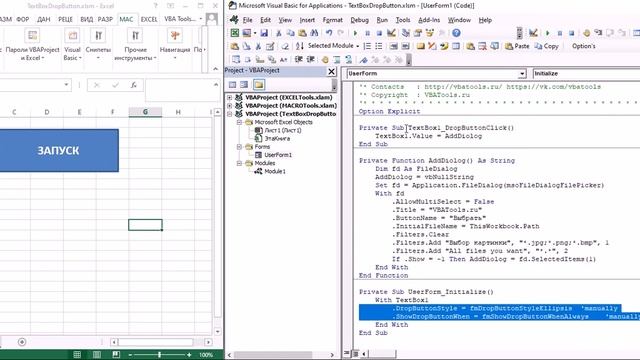Click the Project Explorer icon in standard toolbar
The width and height of the screenshot is (640, 360).
click(x=405, y=33)
